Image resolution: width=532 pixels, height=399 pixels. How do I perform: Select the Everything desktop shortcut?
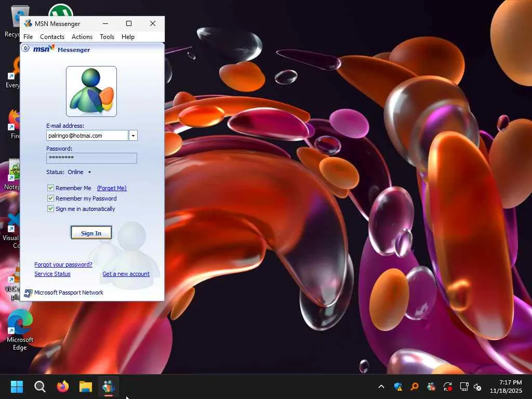[13, 73]
